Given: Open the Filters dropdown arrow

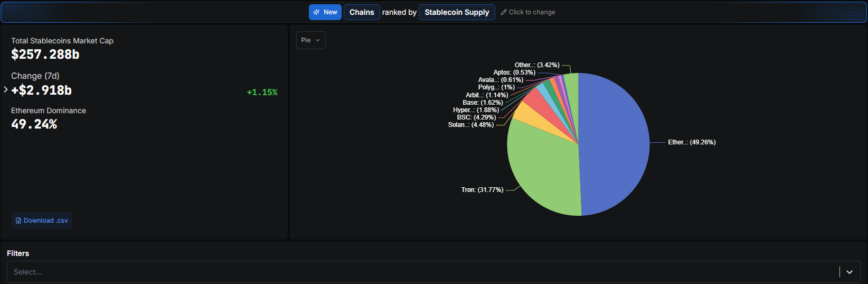Looking at the screenshot, I should point(849,272).
